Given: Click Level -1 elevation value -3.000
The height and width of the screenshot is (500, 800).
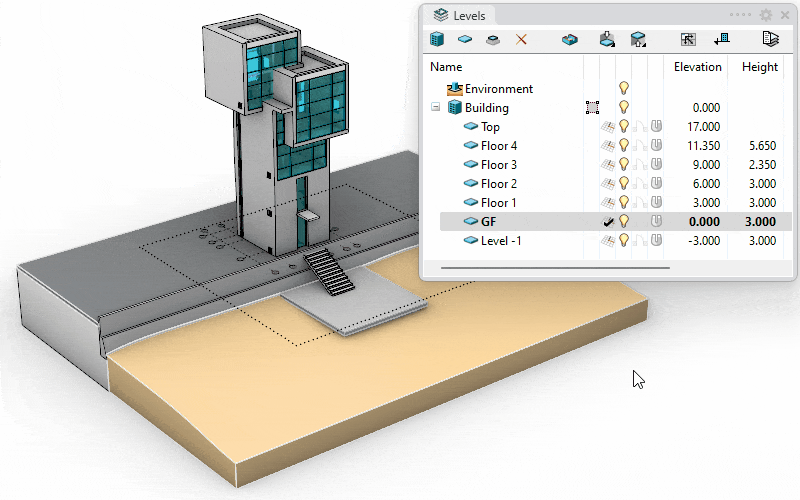Looking at the screenshot, I should tap(704, 241).
